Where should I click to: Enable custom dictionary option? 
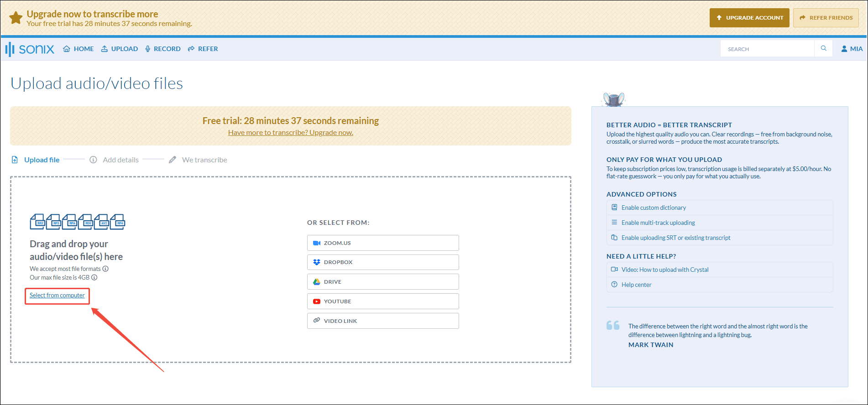click(720, 208)
